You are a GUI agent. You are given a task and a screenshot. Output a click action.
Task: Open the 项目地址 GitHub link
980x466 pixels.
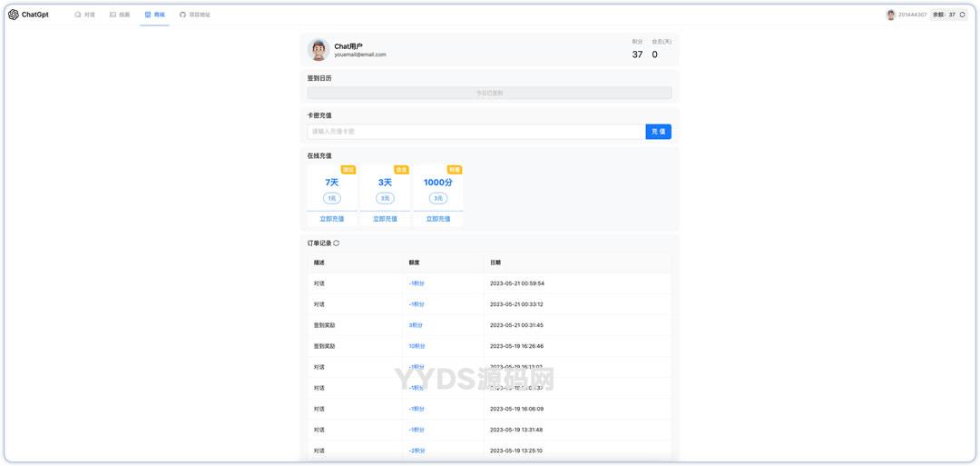point(194,15)
